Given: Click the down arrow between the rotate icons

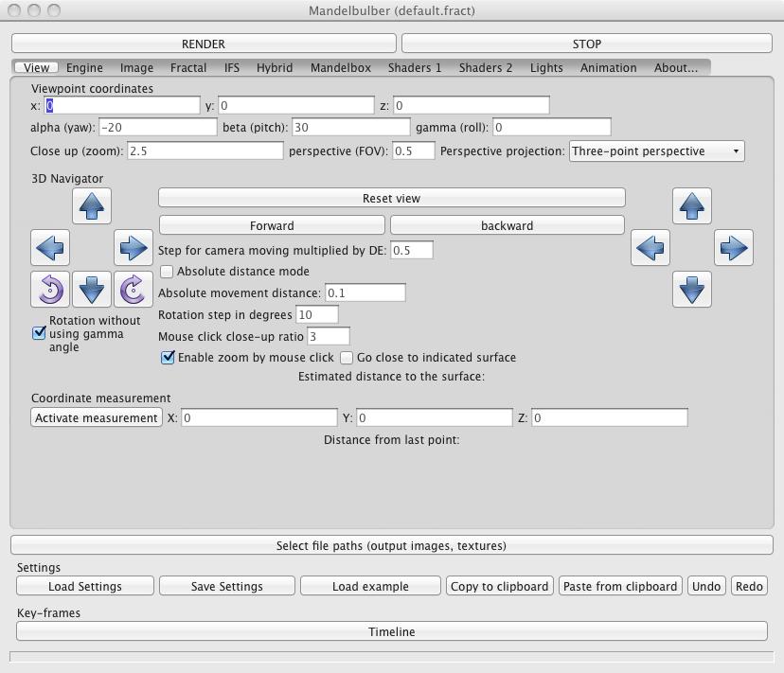Looking at the screenshot, I should point(92,289).
